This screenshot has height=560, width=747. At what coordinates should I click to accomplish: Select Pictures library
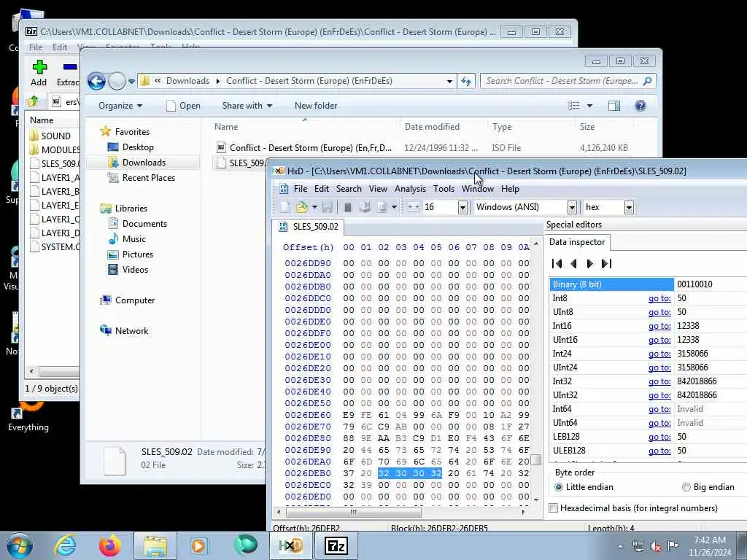(x=137, y=254)
